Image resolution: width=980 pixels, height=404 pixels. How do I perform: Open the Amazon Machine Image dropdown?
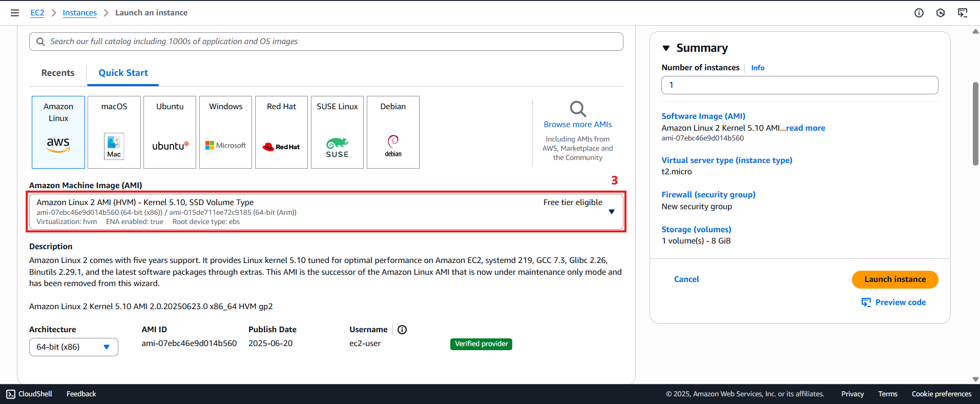click(326, 212)
